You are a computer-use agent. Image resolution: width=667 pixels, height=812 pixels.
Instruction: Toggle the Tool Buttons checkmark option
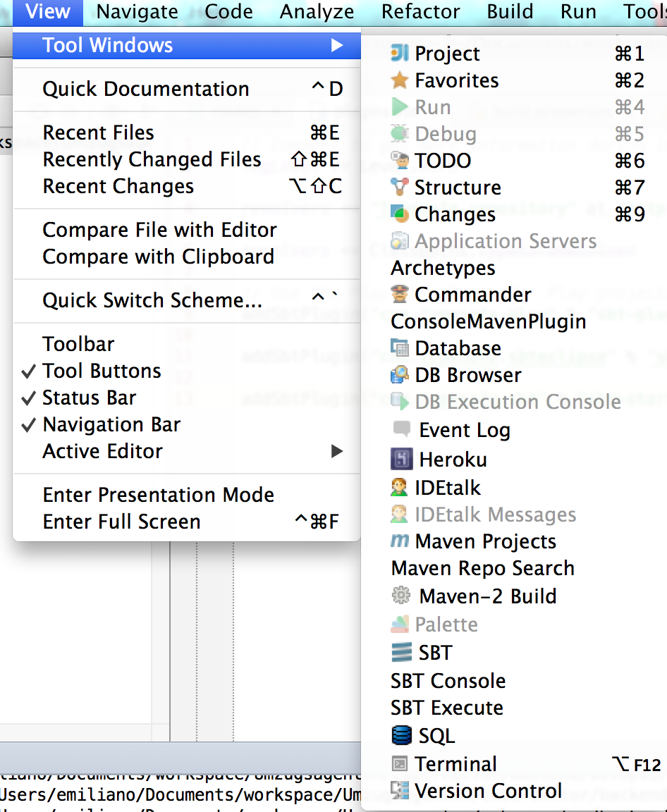pyautogui.click(x=102, y=371)
